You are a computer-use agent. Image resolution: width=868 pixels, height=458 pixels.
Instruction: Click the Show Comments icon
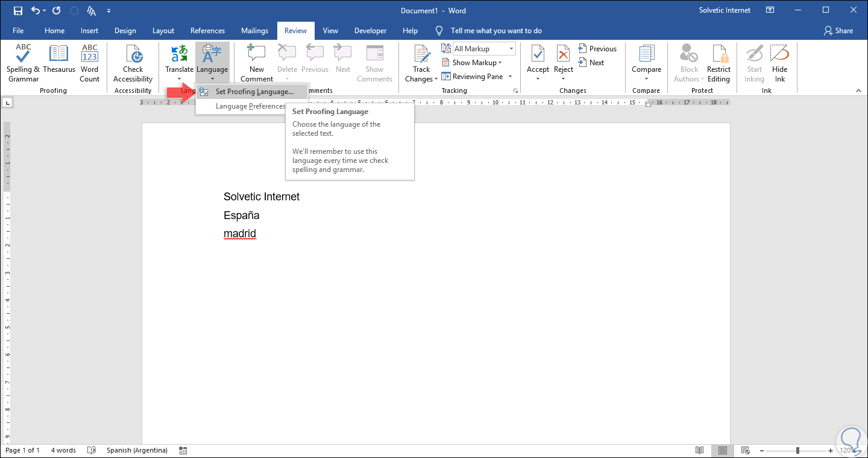pyautogui.click(x=374, y=53)
